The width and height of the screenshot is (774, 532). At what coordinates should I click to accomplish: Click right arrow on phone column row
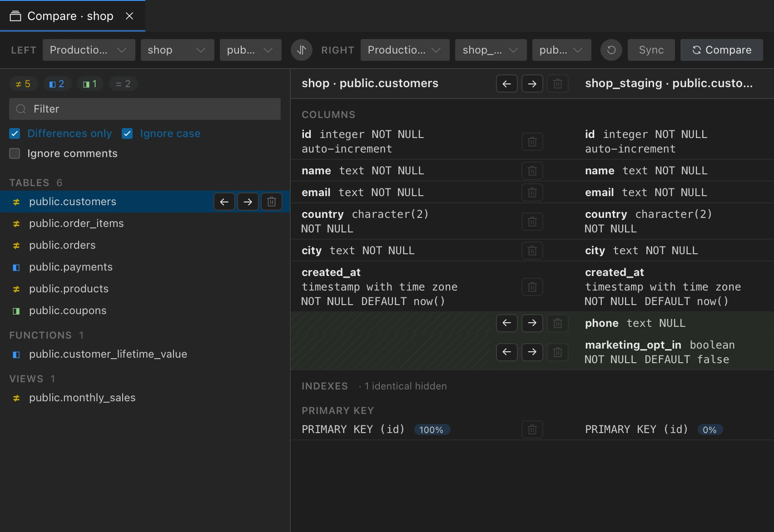coord(532,323)
